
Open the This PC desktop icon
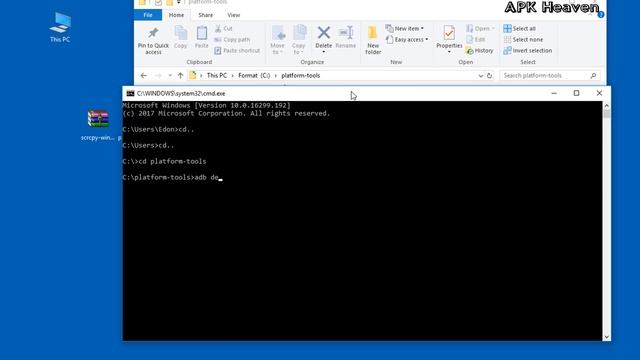(x=60, y=27)
